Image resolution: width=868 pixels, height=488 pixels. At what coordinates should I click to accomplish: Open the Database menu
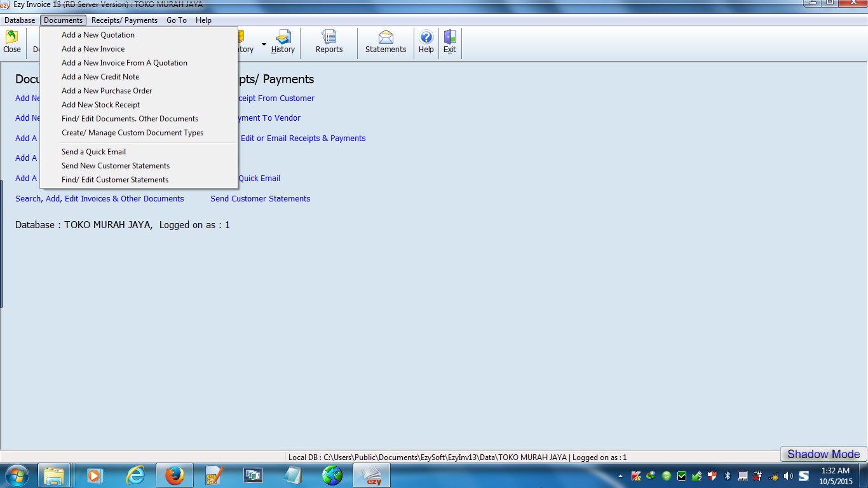point(20,20)
